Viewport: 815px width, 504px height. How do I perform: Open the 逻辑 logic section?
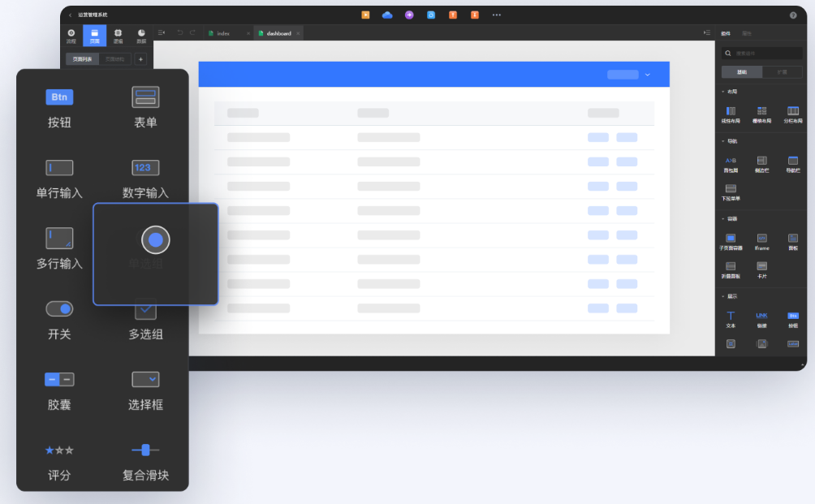coord(118,36)
